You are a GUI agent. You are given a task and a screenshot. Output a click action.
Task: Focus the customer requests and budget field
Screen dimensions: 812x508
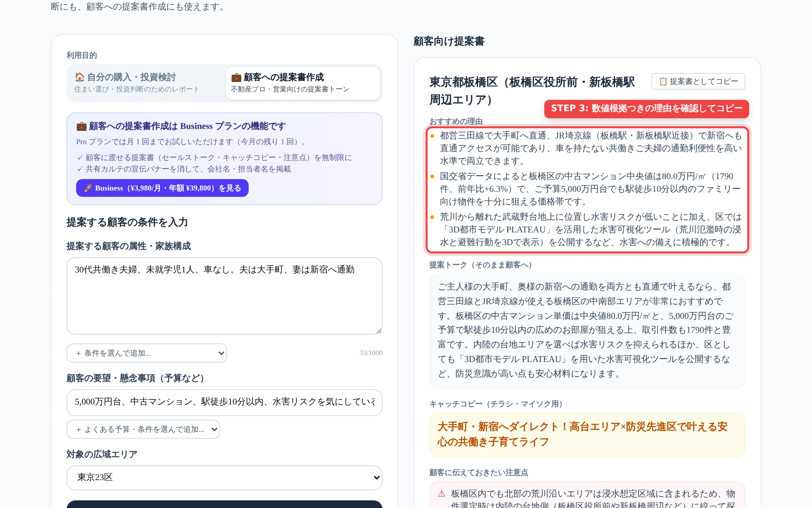[224, 402]
